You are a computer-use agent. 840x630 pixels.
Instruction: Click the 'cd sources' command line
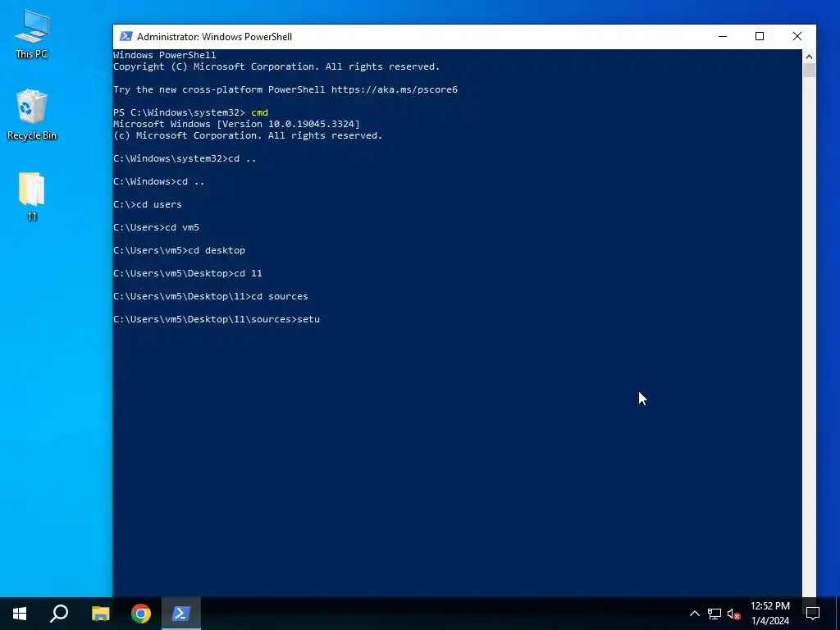click(x=211, y=296)
